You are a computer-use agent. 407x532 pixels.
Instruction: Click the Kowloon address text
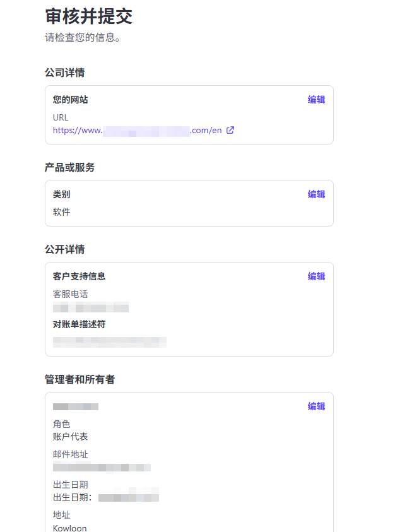click(x=69, y=528)
